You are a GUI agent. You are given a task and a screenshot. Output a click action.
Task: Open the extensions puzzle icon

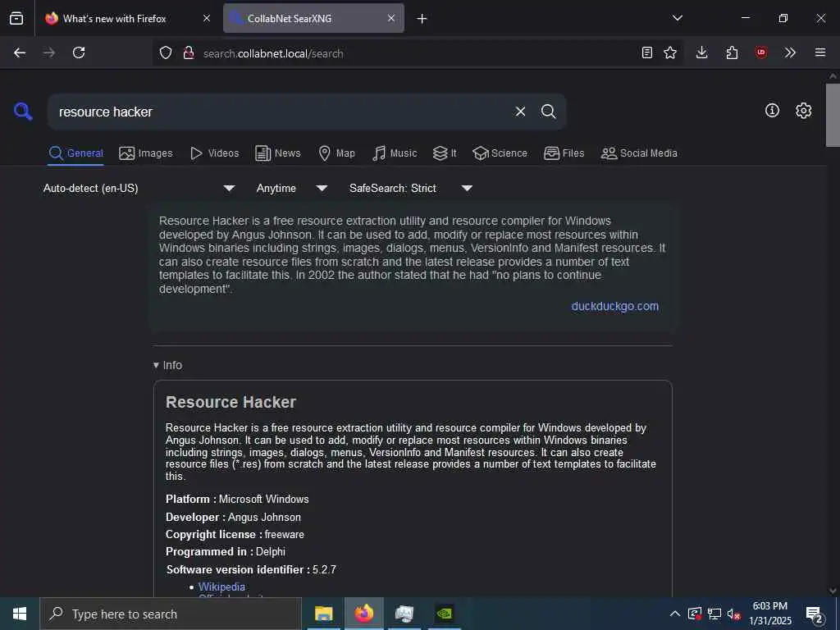point(732,52)
